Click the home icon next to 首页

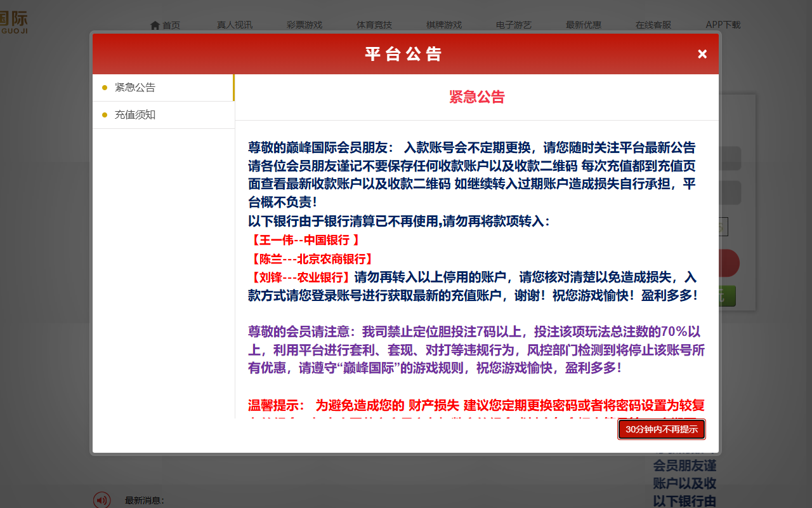155,25
